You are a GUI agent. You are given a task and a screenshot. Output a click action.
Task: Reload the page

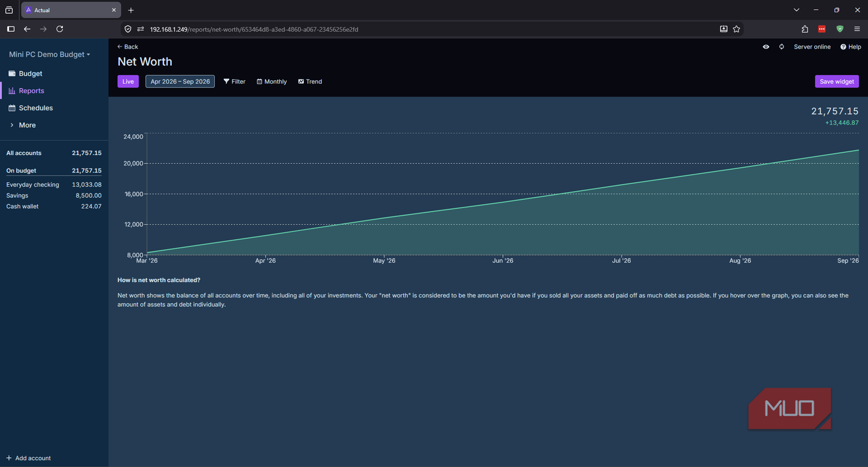(x=60, y=29)
